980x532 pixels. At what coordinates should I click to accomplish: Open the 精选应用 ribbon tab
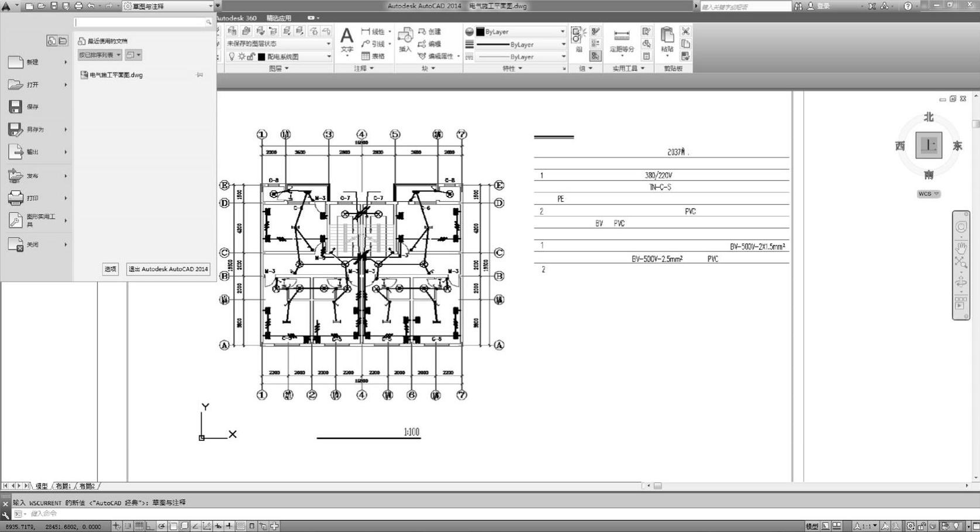pyautogui.click(x=279, y=18)
